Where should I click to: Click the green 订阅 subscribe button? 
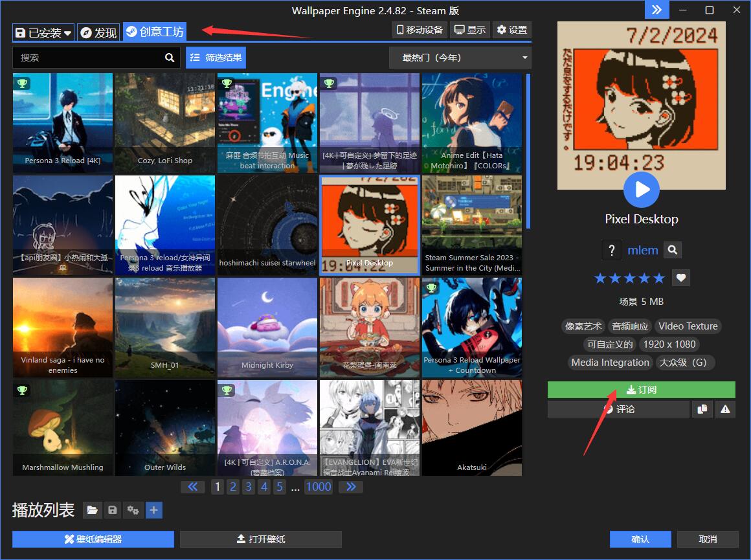641,390
